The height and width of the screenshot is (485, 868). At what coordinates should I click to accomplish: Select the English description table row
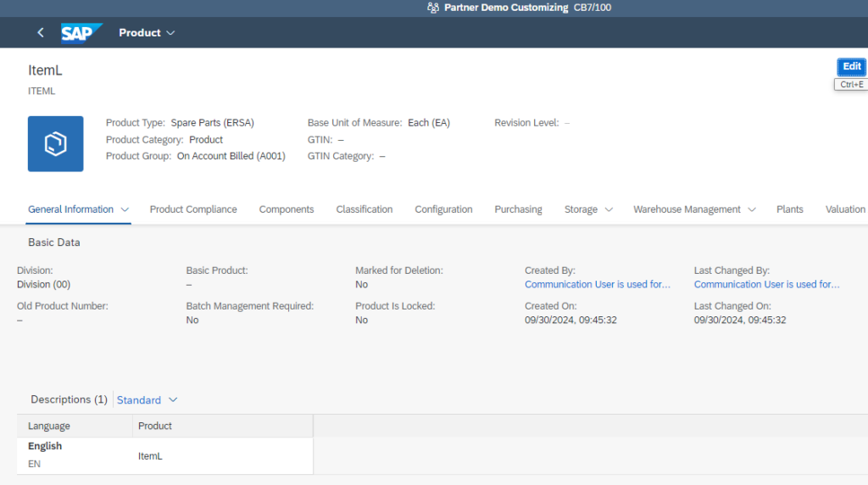pyautogui.click(x=164, y=455)
